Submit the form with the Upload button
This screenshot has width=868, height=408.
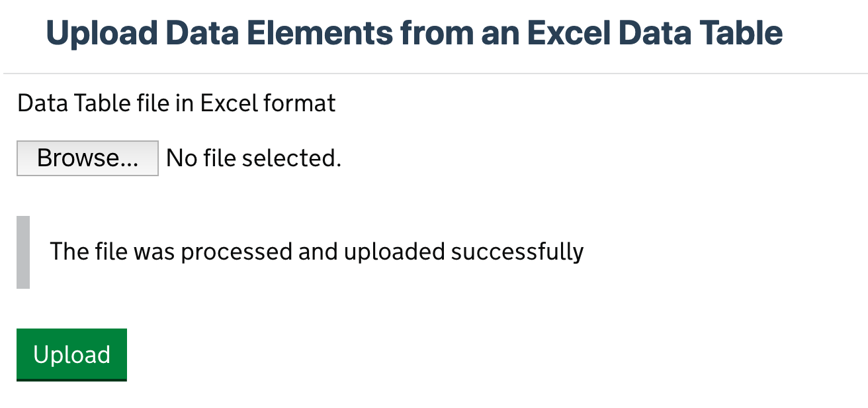(x=71, y=354)
